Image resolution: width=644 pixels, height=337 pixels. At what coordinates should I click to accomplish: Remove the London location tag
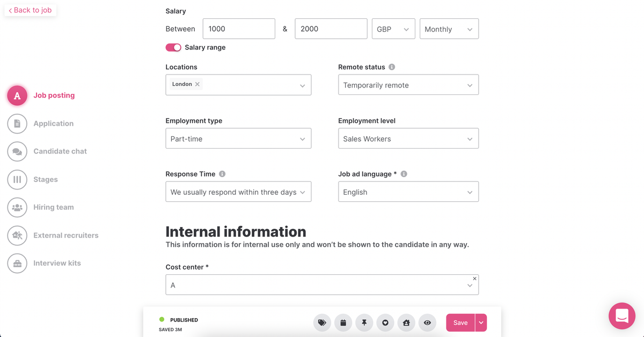pyautogui.click(x=197, y=84)
